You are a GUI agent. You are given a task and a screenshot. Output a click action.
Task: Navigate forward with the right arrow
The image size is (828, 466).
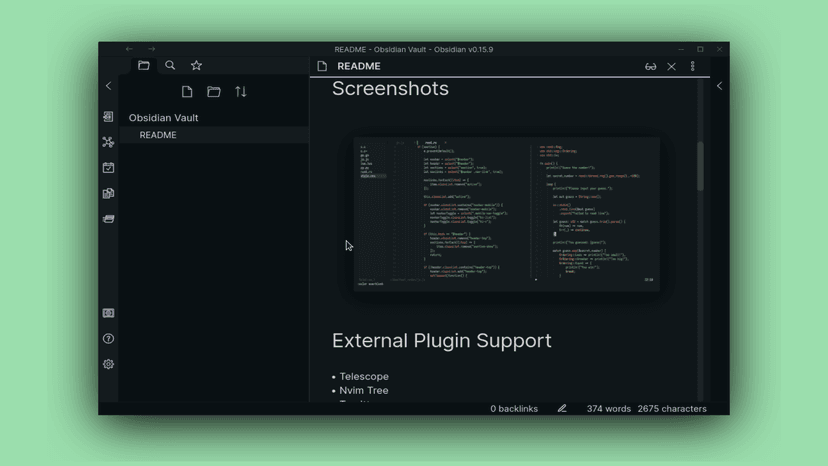pos(152,49)
